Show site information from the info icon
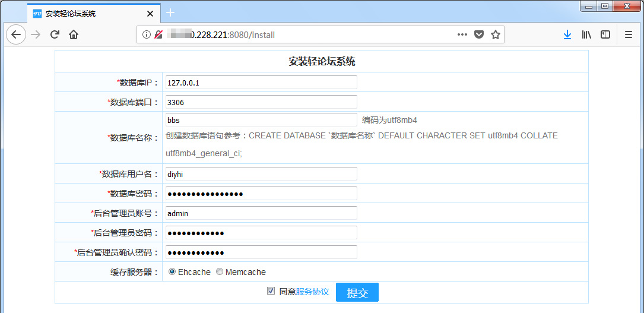 pos(147,35)
